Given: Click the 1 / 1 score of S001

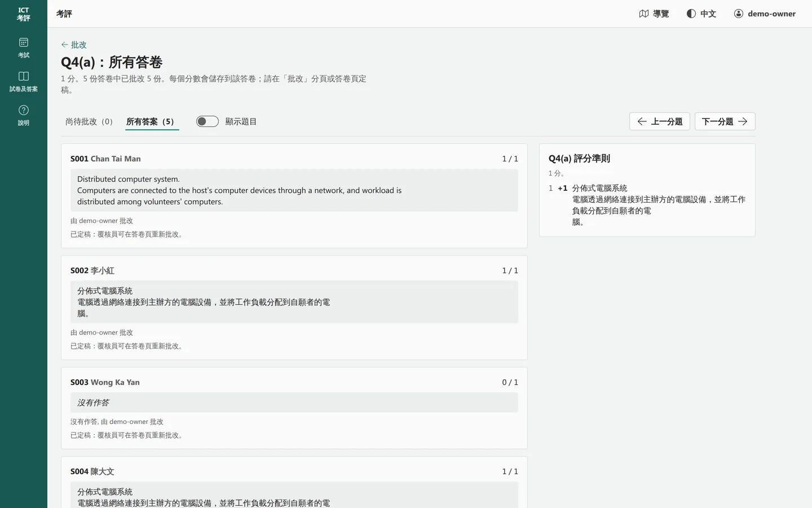Looking at the screenshot, I should (x=510, y=159).
